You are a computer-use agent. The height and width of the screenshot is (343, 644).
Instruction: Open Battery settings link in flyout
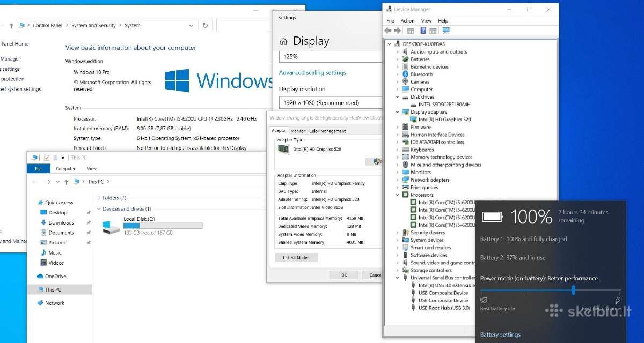(500, 334)
